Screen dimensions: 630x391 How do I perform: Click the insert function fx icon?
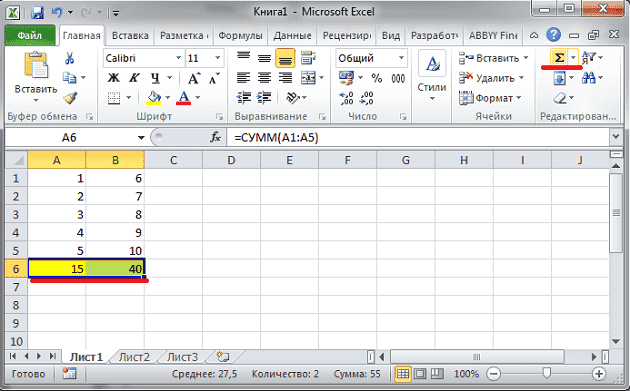click(215, 137)
